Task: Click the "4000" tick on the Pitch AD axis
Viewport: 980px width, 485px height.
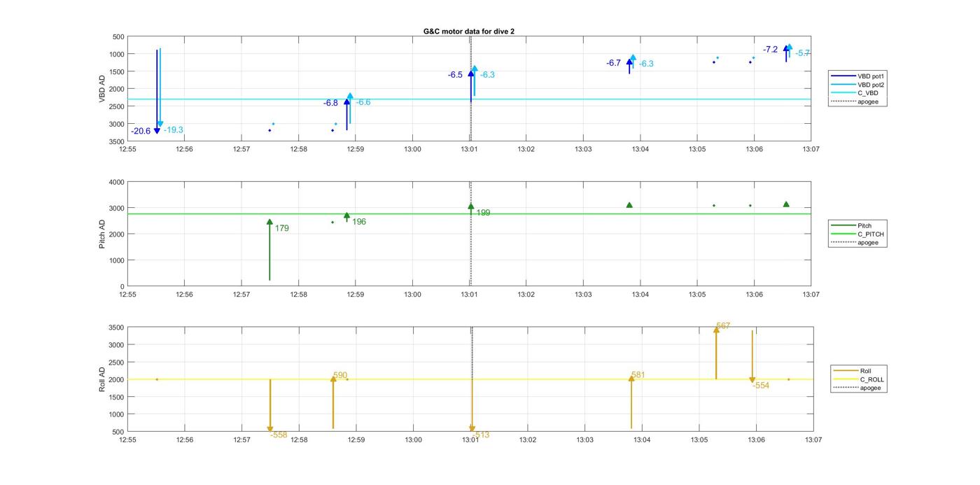Action: (115, 182)
